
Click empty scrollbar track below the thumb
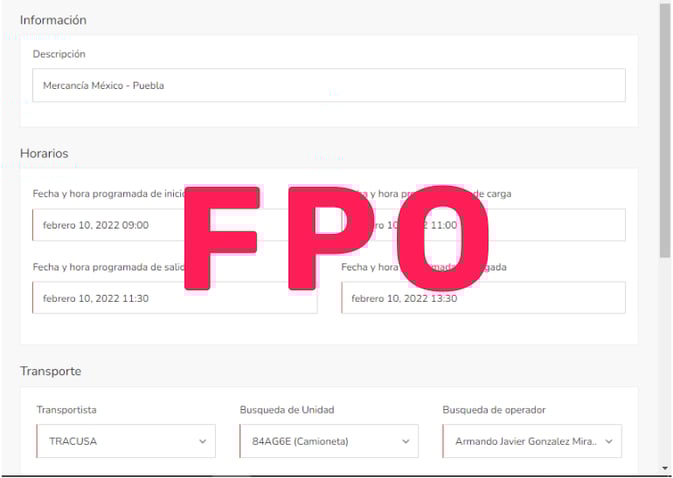tap(665, 360)
